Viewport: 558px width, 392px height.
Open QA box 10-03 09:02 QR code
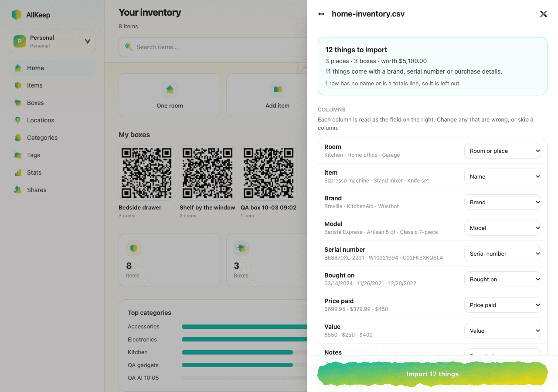click(x=268, y=173)
